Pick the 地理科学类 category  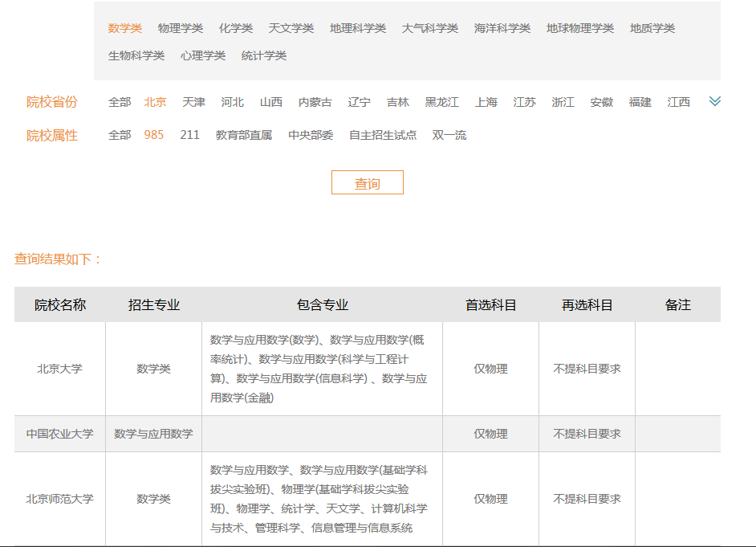tap(358, 28)
